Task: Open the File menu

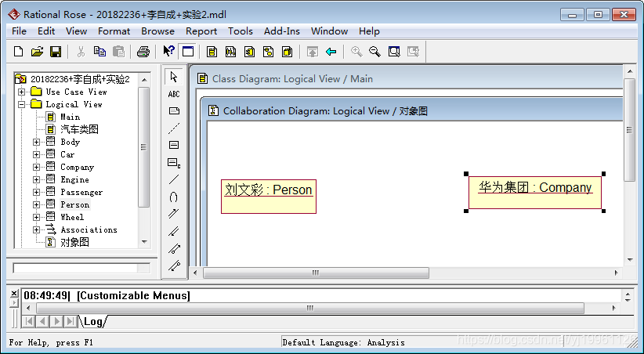Action: coord(19,31)
